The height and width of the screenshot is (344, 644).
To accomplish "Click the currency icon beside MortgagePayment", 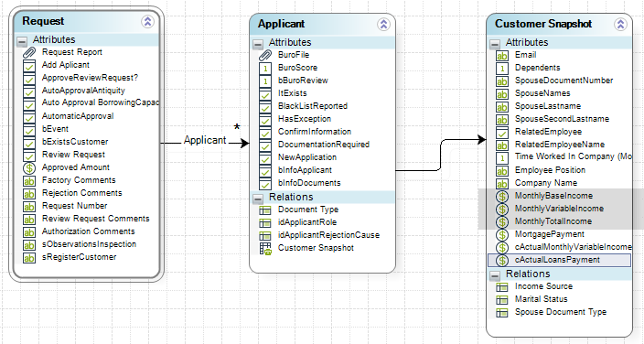I will click(502, 235).
